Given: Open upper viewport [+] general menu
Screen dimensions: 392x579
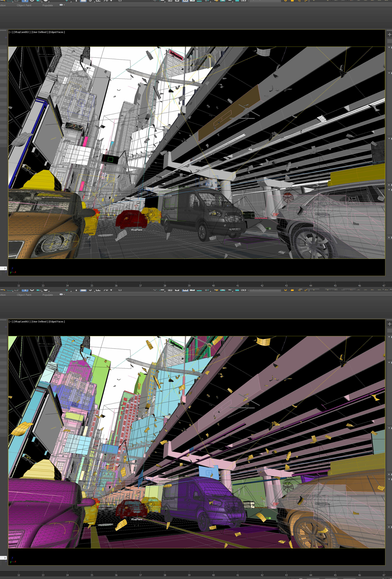Looking at the screenshot, I should 11,32.
